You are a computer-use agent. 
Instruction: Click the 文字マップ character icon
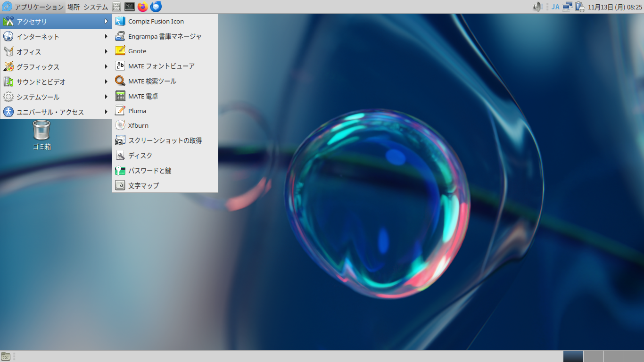pos(120,186)
